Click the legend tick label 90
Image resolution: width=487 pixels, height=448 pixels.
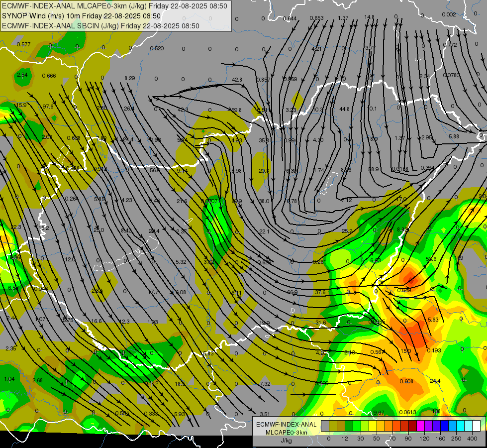coord(408,439)
